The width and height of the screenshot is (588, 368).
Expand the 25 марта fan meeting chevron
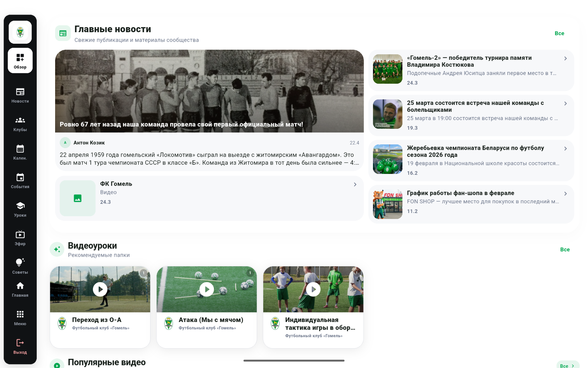coord(565,103)
